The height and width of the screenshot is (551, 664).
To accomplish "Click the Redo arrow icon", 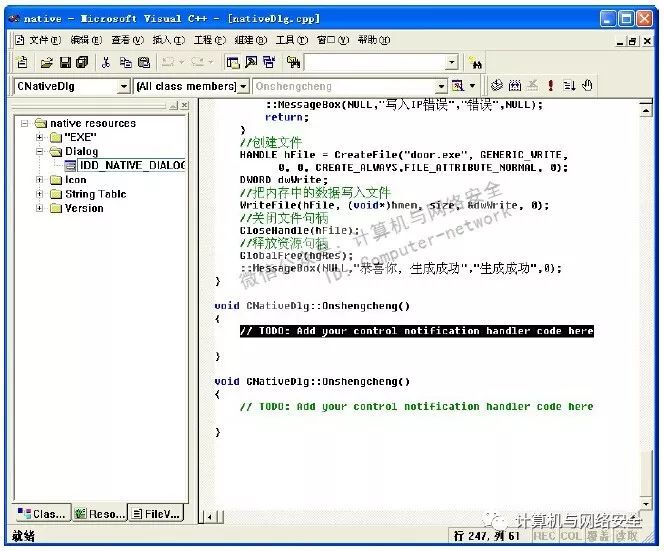I will click(x=197, y=63).
